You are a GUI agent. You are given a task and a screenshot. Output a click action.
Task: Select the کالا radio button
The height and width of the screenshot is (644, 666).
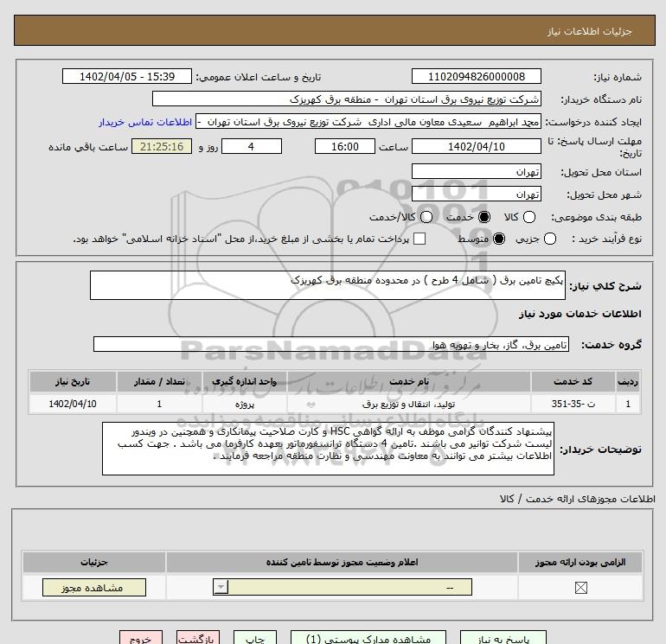(528, 217)
